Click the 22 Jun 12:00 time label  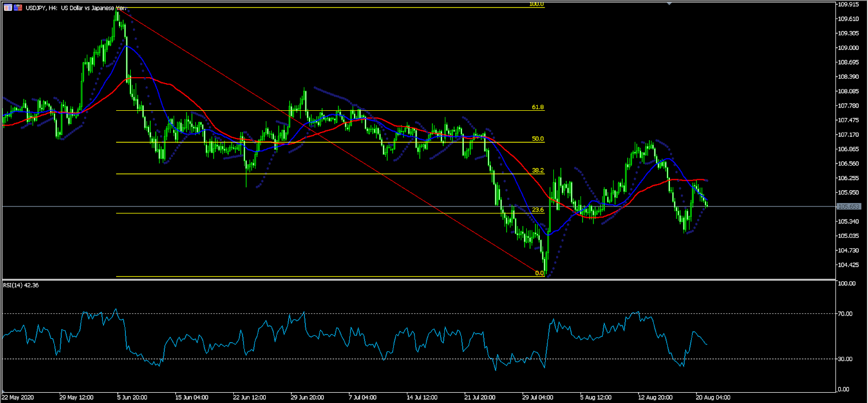(x=250, y=398)
